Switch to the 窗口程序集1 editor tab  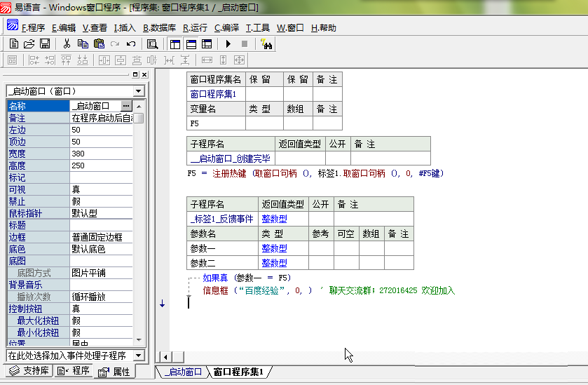(x=238, y=372)
